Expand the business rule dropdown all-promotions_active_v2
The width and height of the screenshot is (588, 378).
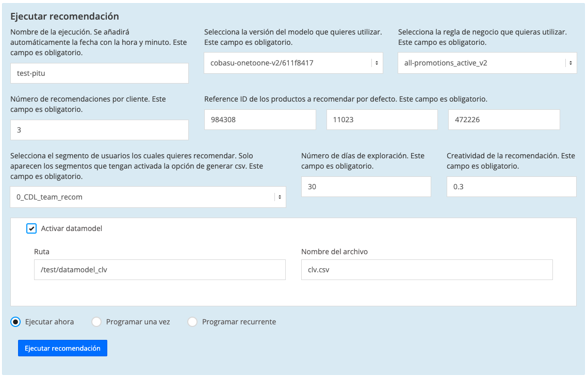487,63
